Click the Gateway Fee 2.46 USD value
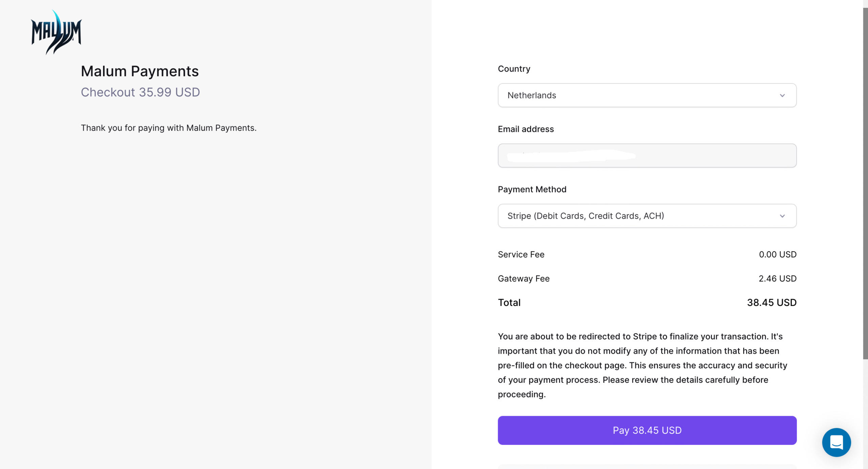Viewport: 868px width, 469px height. pyautogui.click(x=777, y=278)
